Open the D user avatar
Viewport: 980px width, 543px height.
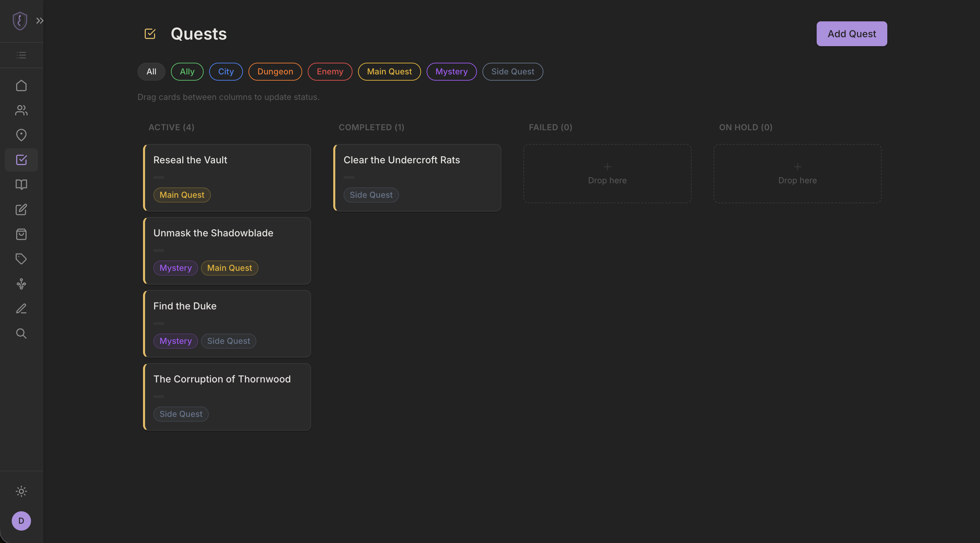tap(21, 521)
